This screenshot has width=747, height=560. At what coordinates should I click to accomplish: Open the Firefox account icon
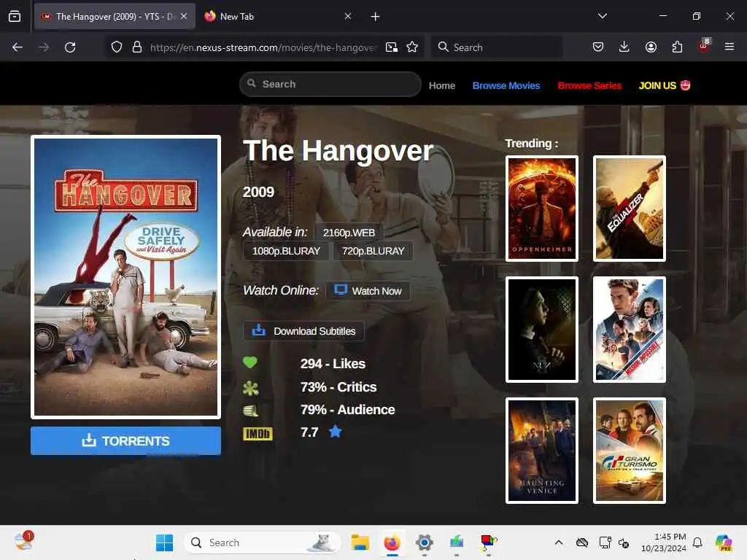[651, 47]
